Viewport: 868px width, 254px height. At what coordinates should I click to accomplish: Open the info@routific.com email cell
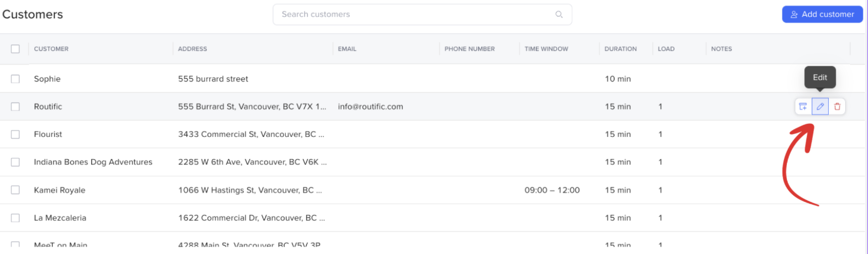(x=370, y=107)
